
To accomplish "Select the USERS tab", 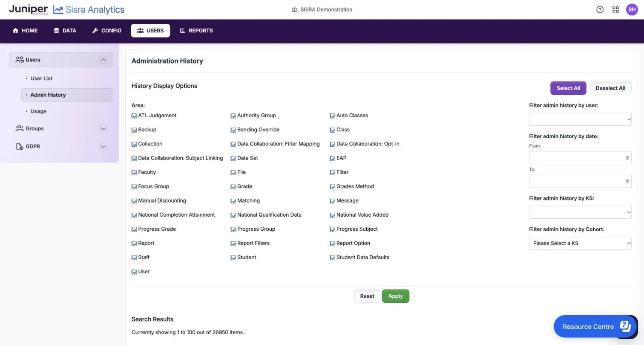I will 150,31.
